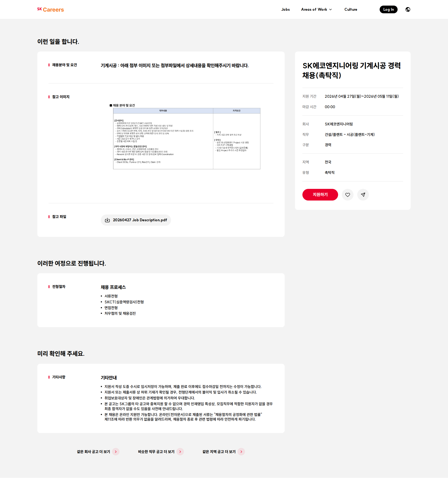Screen dimensions: 448x478
Task: Select region value 전국
Action: (328, 162)
